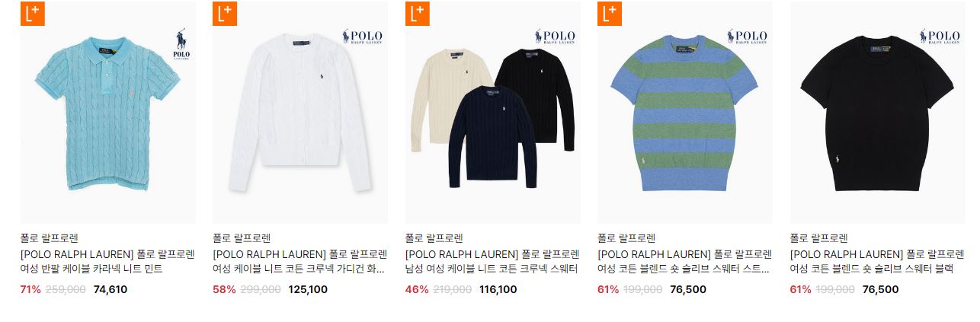Click the orange L+ badge on mint polo

(x=33, y=13)
